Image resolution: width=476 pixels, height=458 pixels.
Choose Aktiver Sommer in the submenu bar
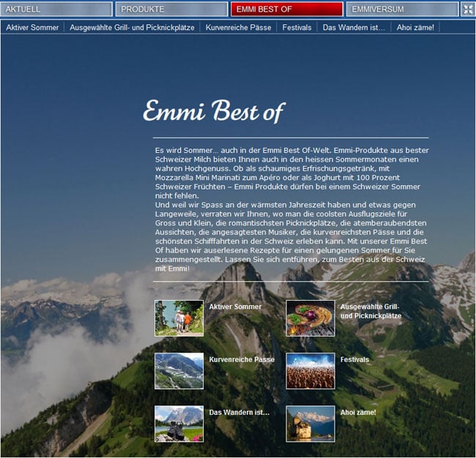tap(32, 28)
